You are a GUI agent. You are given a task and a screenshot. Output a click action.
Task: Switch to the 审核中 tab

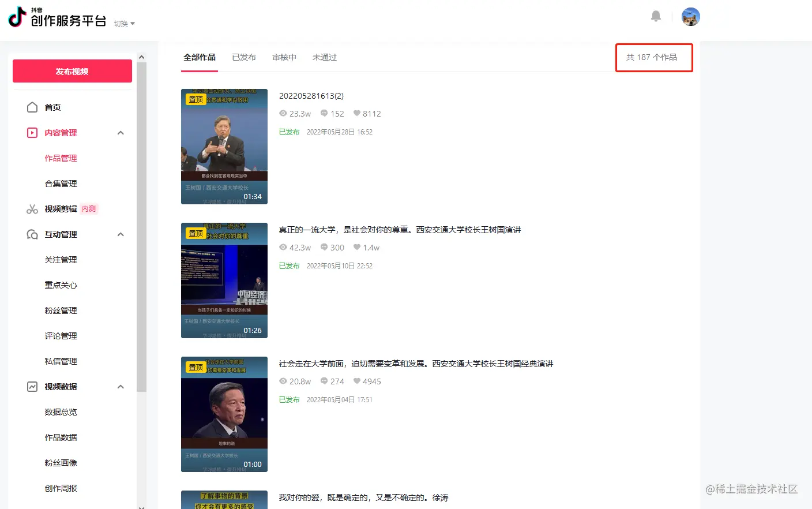tap(284, 57)
